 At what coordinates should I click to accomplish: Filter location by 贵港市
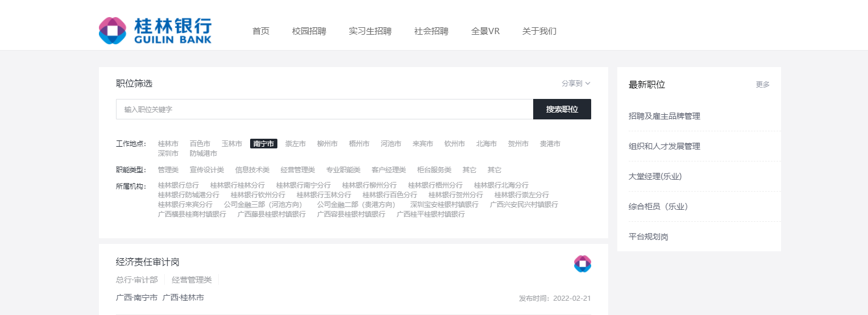pyautogui.click(x=550, y=144)
